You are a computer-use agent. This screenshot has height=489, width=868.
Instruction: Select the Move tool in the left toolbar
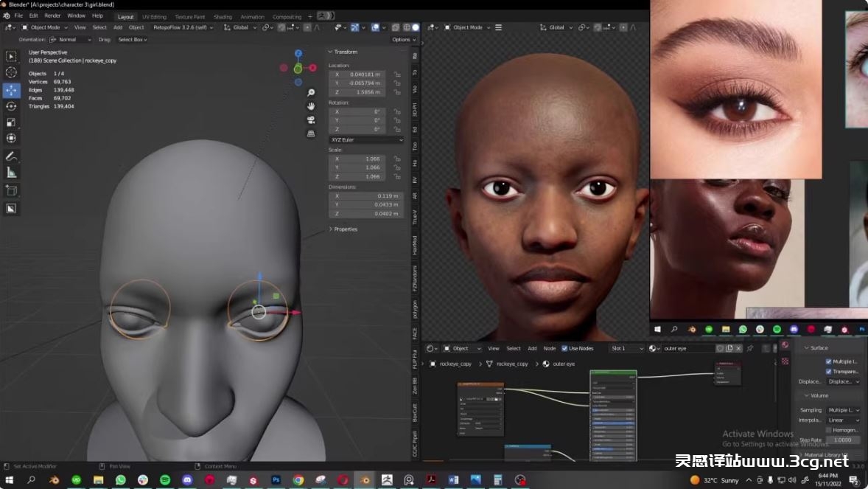tap(11, 90)
